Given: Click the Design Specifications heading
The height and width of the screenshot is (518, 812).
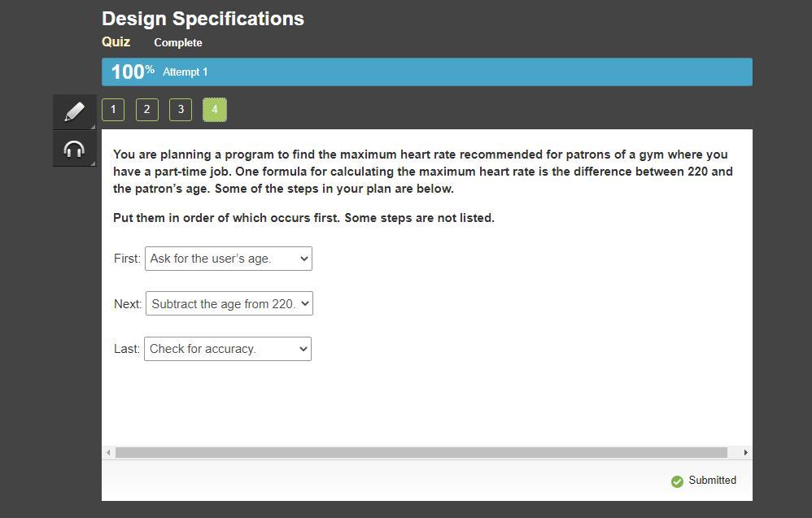Looking at the screenshot, I should pyautogui.click(x=203, y=19).
